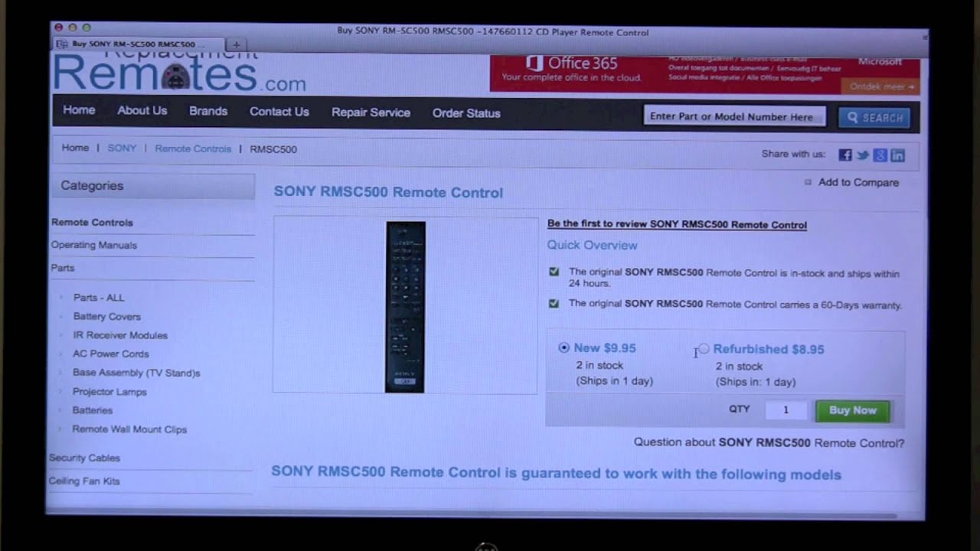Viewport: 980px width, 551px height.
Task: Open About Us in the navigation bar
Action: (x=142, y=111)
